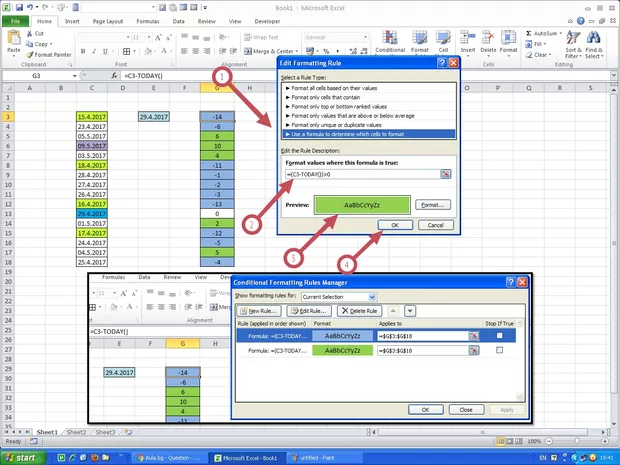Switch to Normal view icon in status bar
620x465 pixels.
501,441
